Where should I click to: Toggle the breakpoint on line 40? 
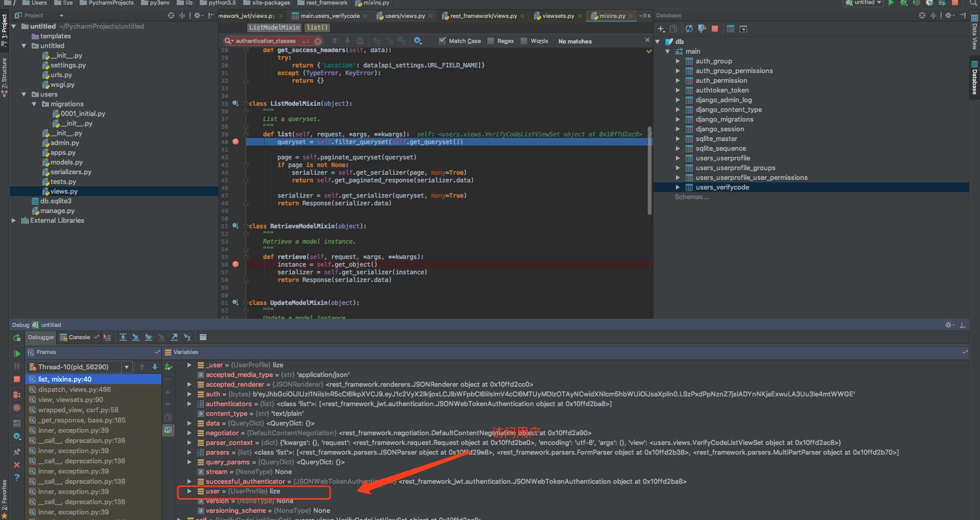(x=236, y=141)
